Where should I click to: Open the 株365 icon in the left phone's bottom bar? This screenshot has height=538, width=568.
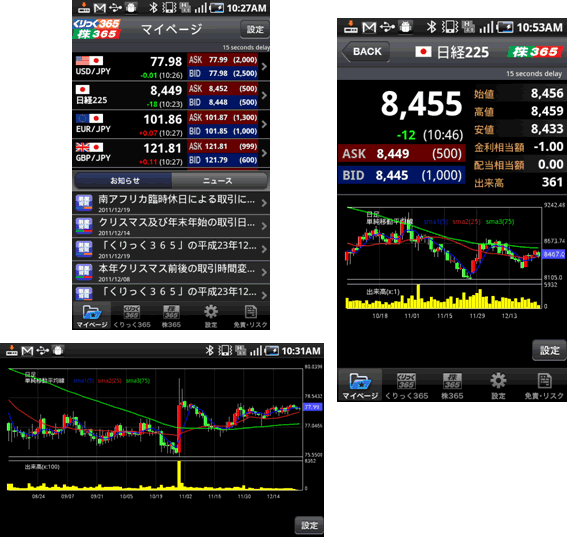[x=171, y=316]
